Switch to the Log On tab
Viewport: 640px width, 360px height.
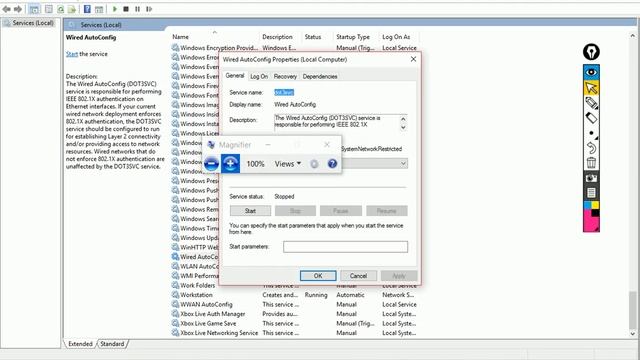pyautogui.click(x=259, y=76)
